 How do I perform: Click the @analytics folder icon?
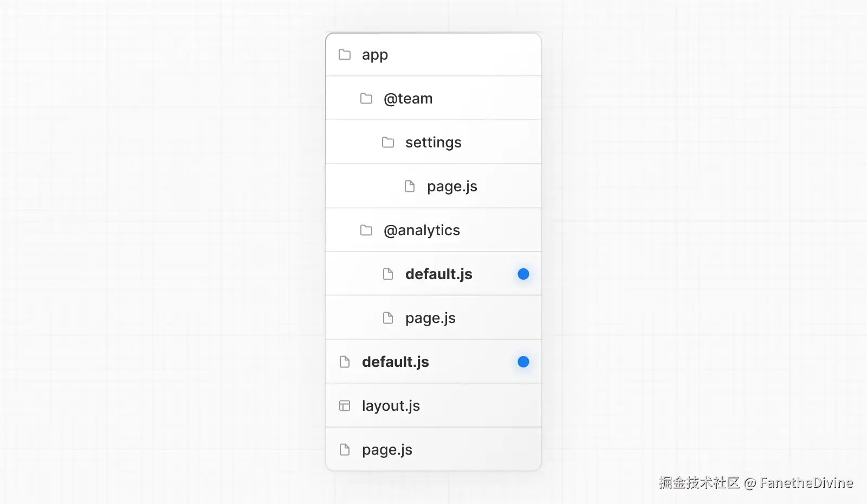366,230
